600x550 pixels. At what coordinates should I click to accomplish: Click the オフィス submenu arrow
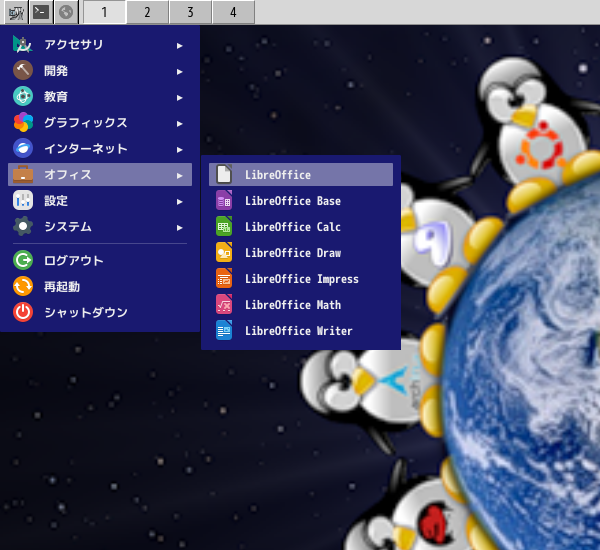(179, 176)
